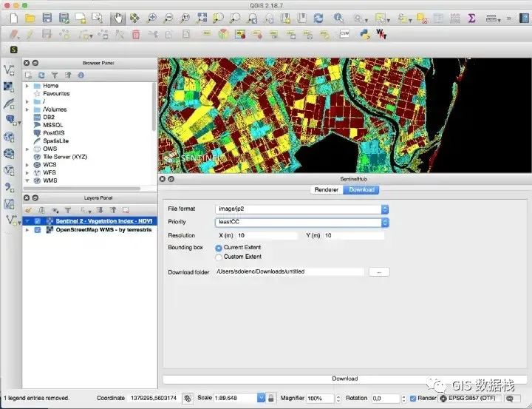Click the WKT plugin icon
The width and height of the screenshot is (532, 409).
381,34
